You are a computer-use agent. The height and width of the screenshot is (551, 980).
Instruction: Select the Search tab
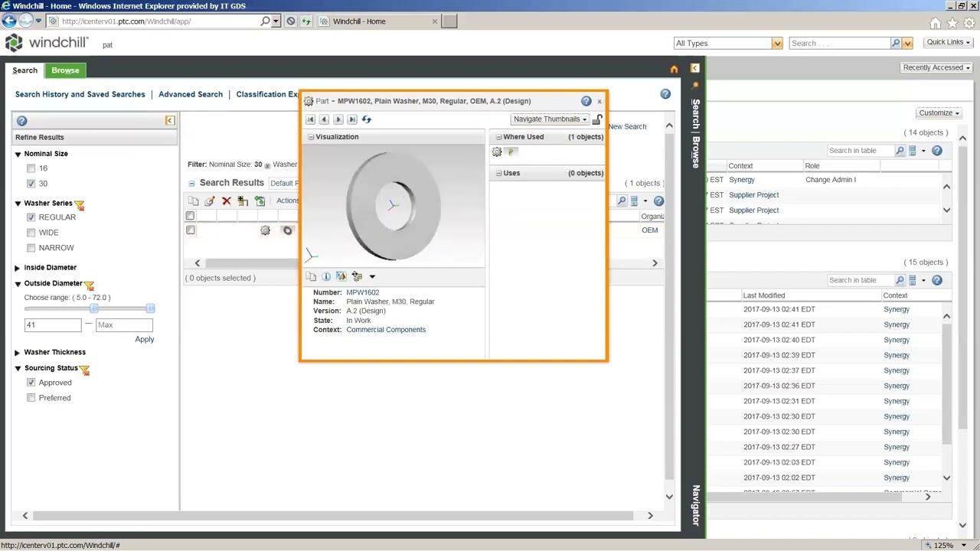pos(24,70)
